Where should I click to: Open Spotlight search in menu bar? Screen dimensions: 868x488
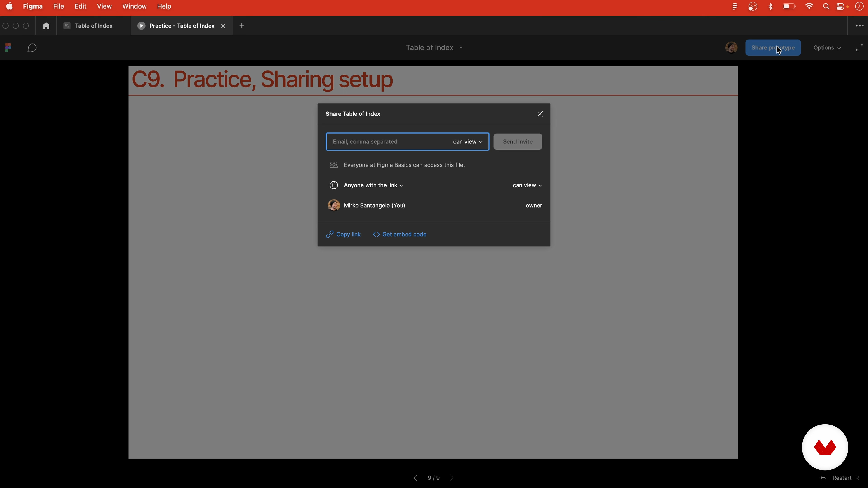pos(826,6)
